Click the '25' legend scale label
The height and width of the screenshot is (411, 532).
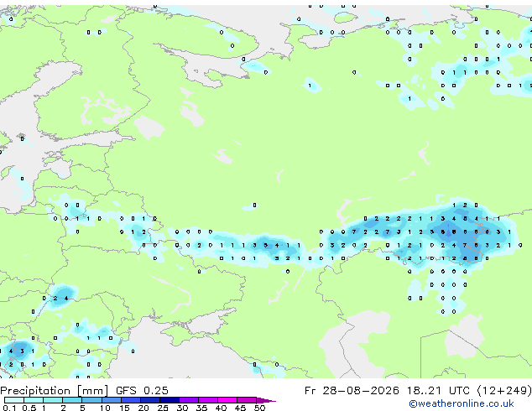pyautogui.click(x=163, y=408)
